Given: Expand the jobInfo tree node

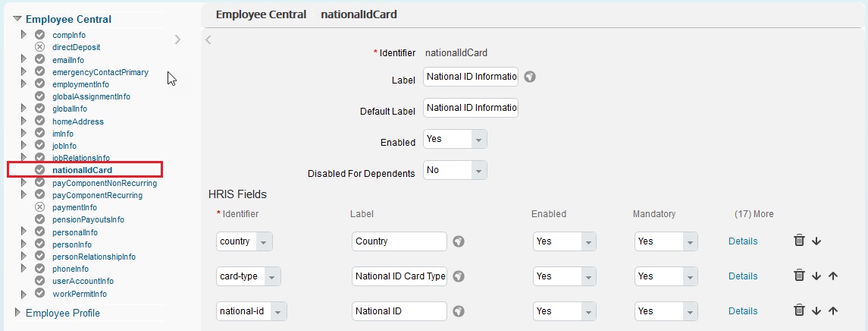Looking at the screenshot, I should click(x=24, y=145).
